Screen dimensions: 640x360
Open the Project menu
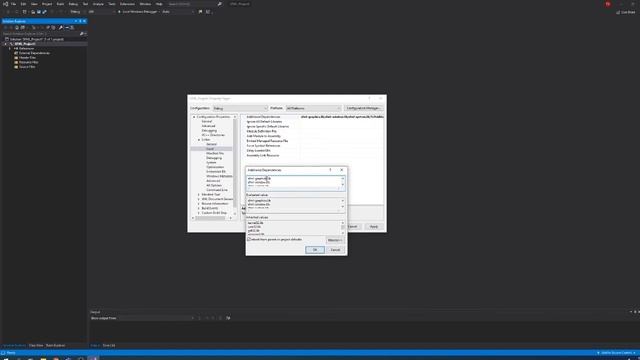coord(47,4)
